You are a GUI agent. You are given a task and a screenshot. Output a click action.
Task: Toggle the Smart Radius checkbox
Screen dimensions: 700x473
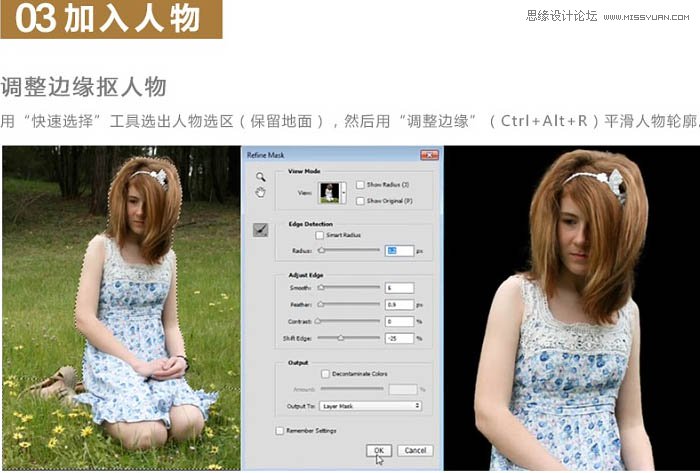(x=319, y=235)
